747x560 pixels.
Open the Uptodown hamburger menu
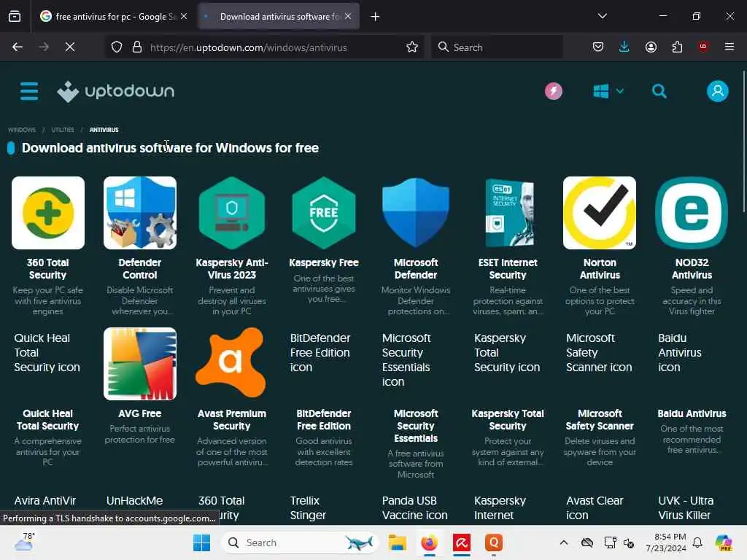29,91
